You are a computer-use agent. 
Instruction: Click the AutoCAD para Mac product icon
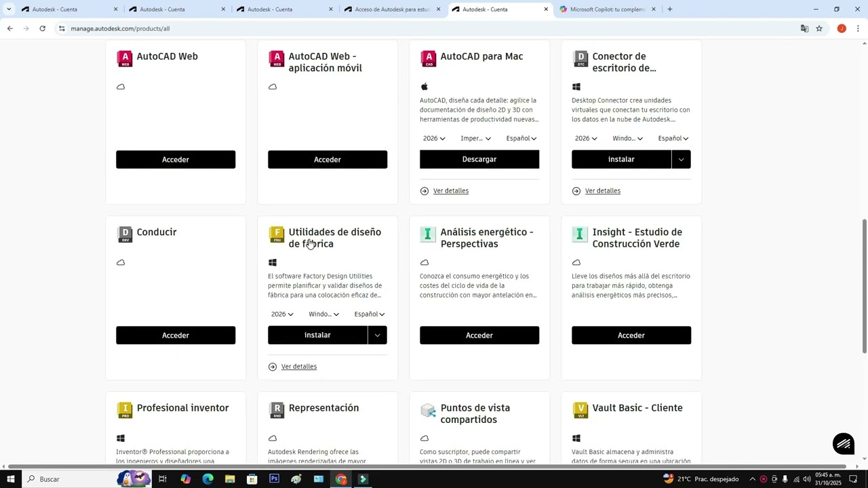[x=429, y=59]
